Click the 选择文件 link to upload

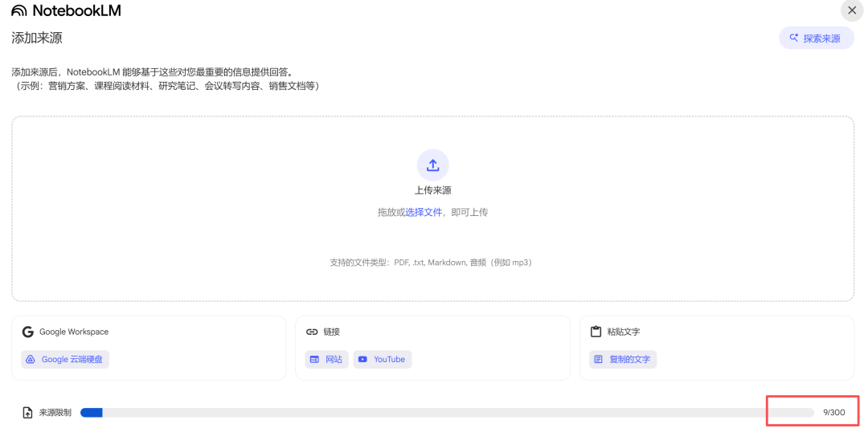click(424, 213)
